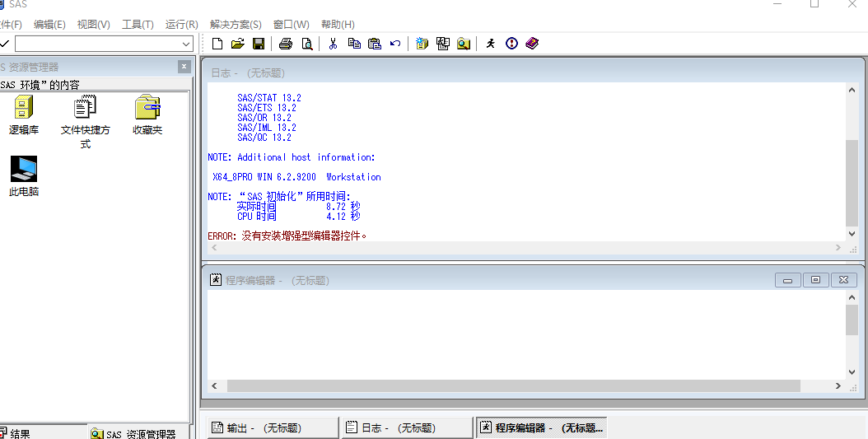868x439 pixels.
Task: Open the 解决方案(S) menu
Action: point(236,25)
